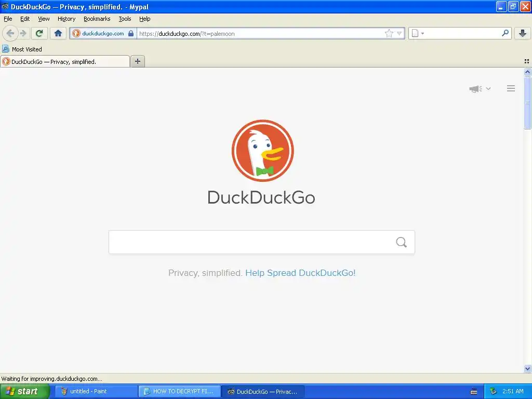532x399 pixels.
Task: Switch to HOW TO DECRYPT FI... taskbar window
Action: (179, 391)
